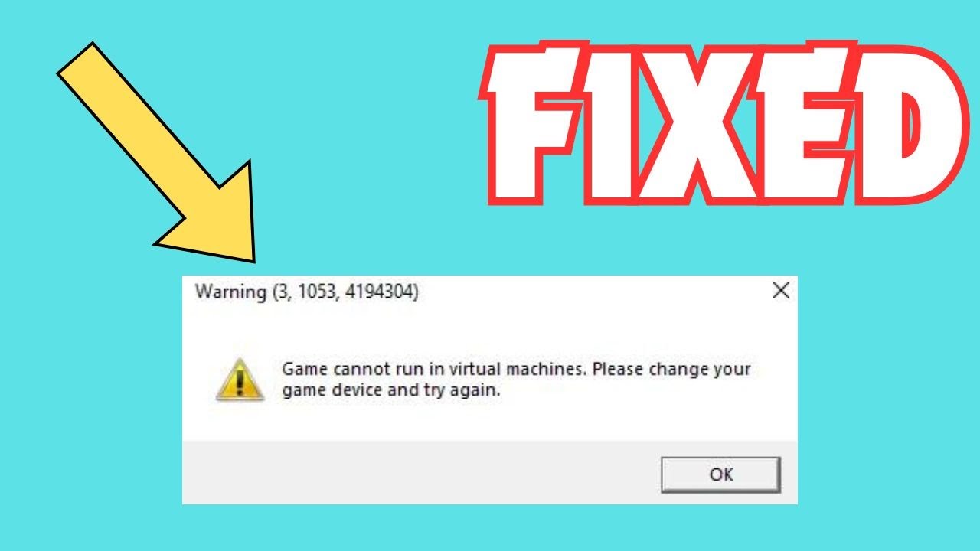Close the Warning dialog with the X
The image size is (980, 551).
[x=780, y=291]
